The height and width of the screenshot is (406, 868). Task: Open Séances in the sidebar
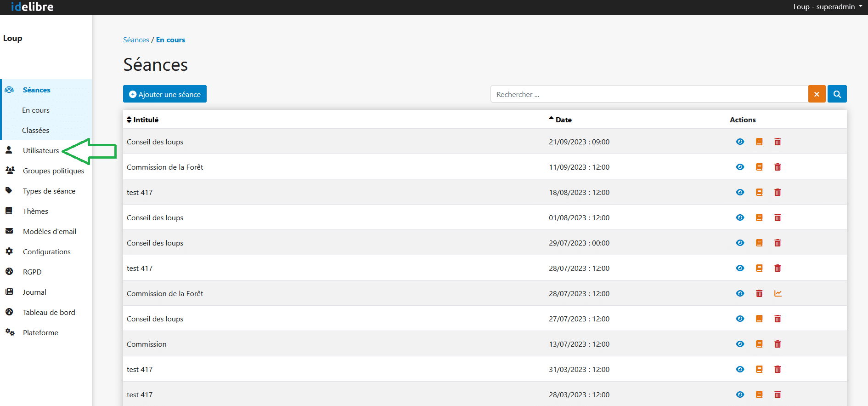pos(36,90)
